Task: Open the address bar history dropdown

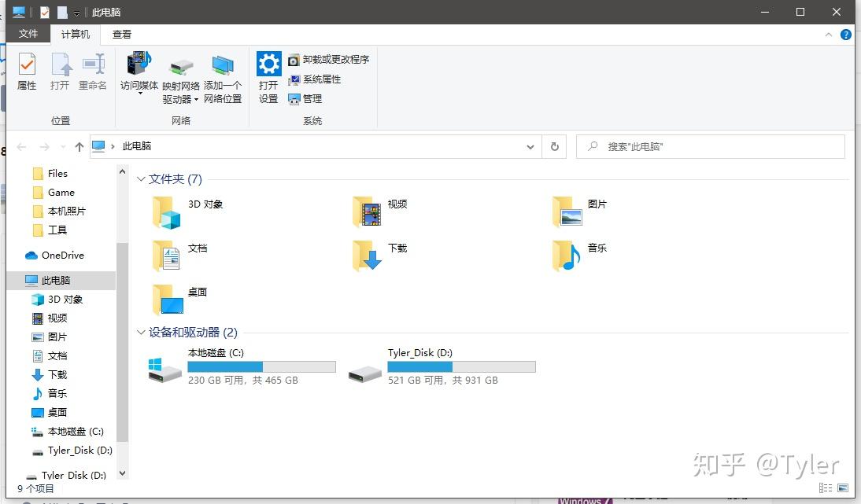Action: [x=530, y=146]
